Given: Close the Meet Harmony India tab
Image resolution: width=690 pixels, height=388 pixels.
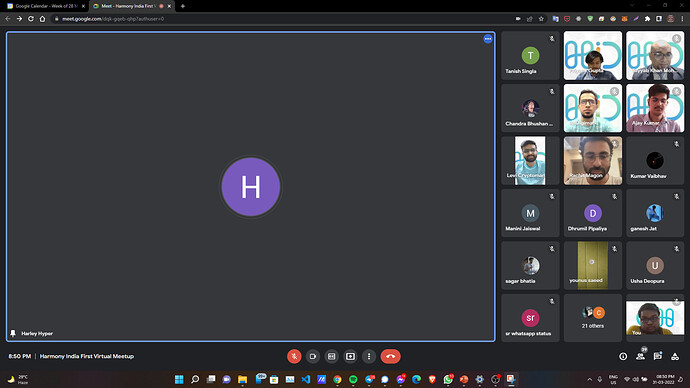Looking at the screenshot, I should 169,6.
